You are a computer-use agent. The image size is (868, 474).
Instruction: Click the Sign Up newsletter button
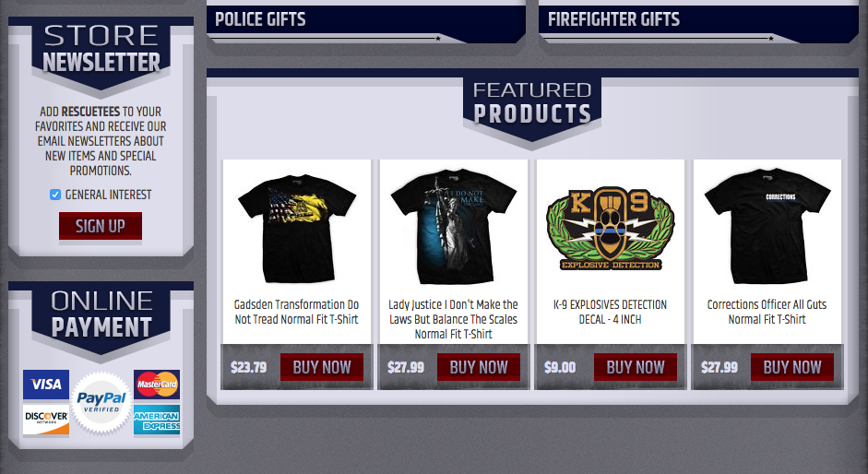tap(101, 226)
